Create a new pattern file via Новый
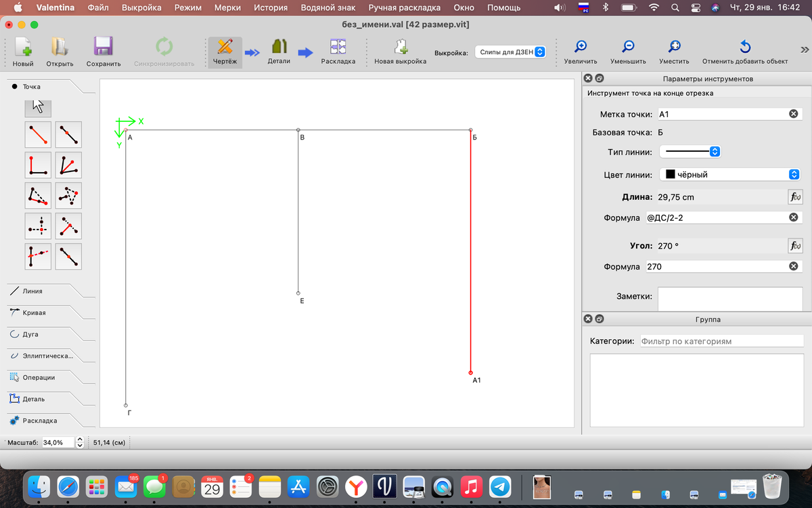The height and width of the screenshot is (508, 812). [23, 52]
